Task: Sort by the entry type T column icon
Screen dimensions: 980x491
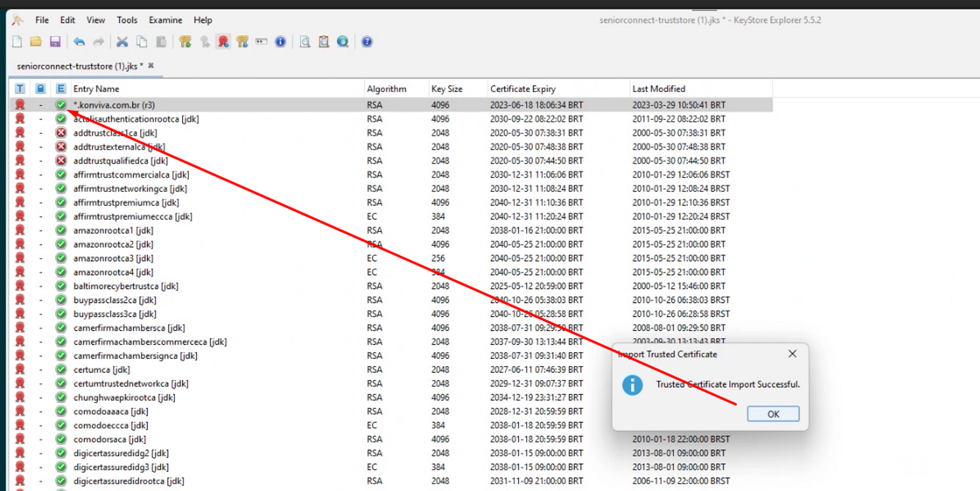Action: point(20,89)
